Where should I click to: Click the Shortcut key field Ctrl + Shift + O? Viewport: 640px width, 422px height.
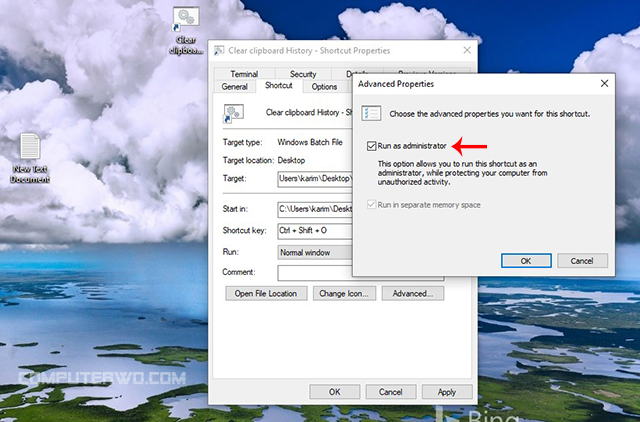(x=315, y=231)
